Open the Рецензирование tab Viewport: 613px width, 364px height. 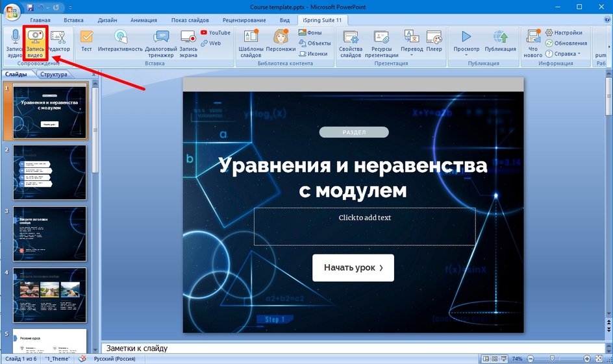pos(244,20)
